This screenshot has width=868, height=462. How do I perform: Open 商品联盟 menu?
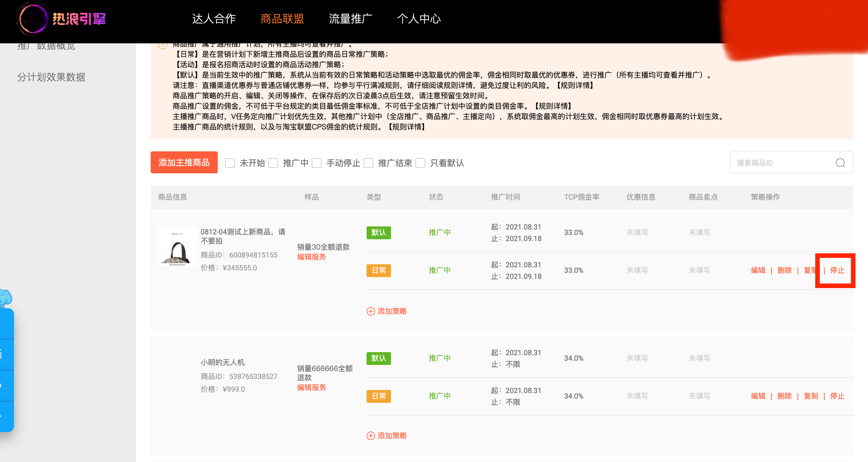(282, 19)
